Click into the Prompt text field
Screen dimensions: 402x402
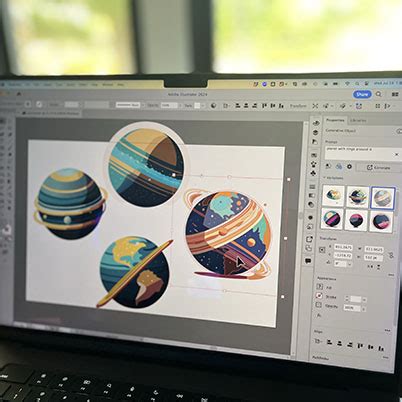(x=364, y=154)
